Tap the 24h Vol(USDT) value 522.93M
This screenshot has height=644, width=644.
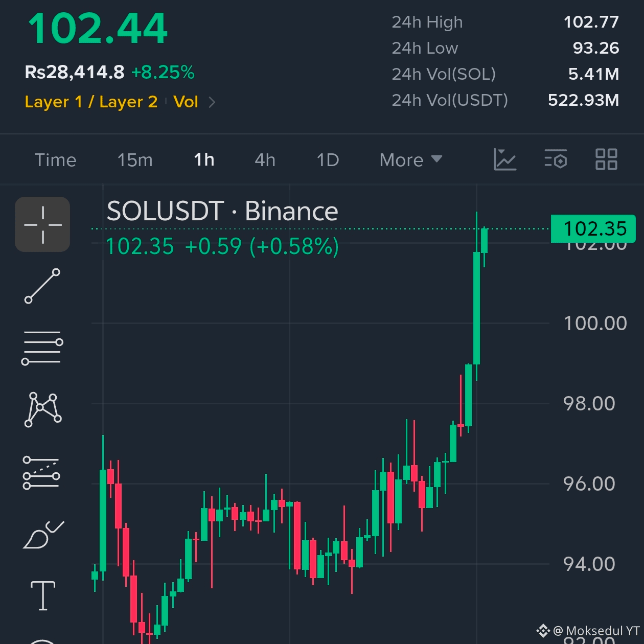(x=584, y=100)
